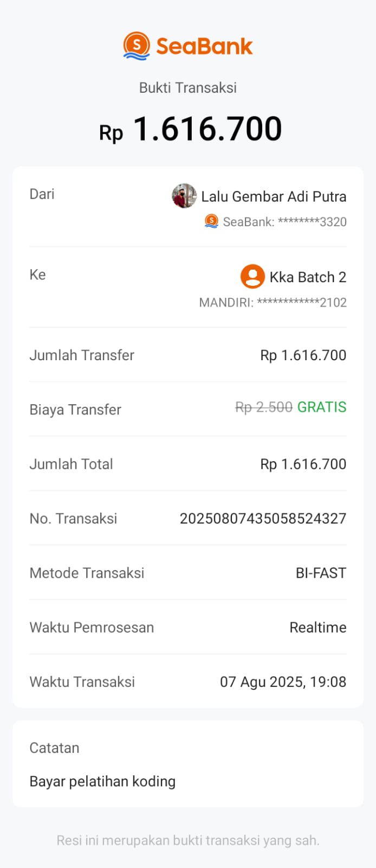This screenshot has height=868, width=376.
Task: Select the Realtime processing time value
Action: tap(318, 628)
